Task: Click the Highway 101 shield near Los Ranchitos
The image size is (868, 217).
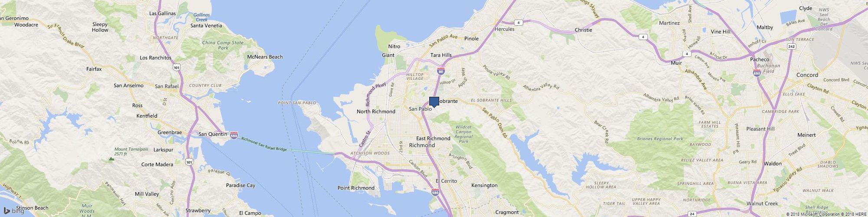Action: [176, 68]
